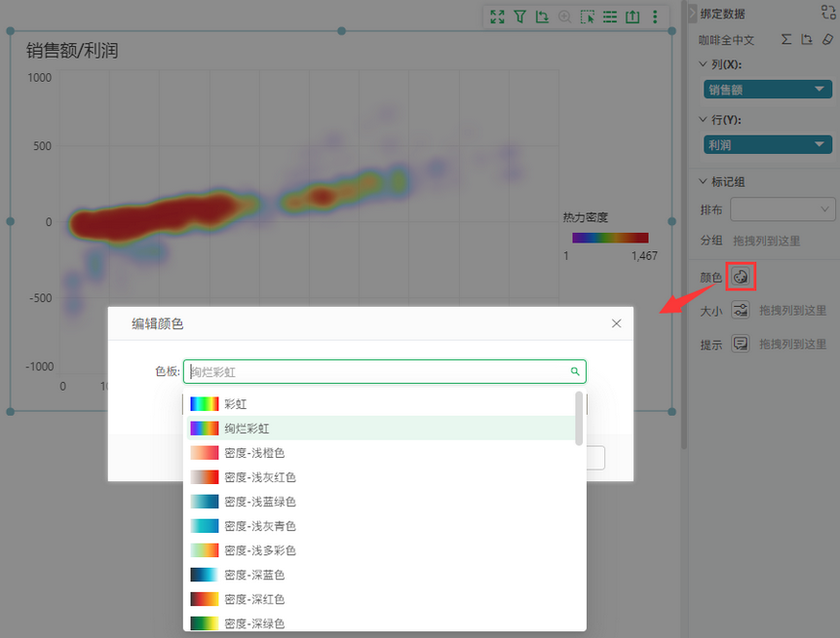Click the 咖啡全中文 dataset name

tap(726, 40)
